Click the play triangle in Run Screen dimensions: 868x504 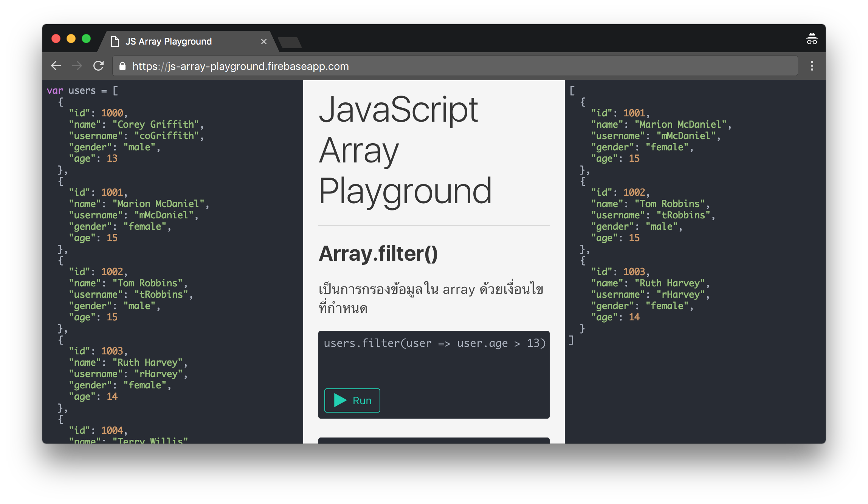point(340,400)
